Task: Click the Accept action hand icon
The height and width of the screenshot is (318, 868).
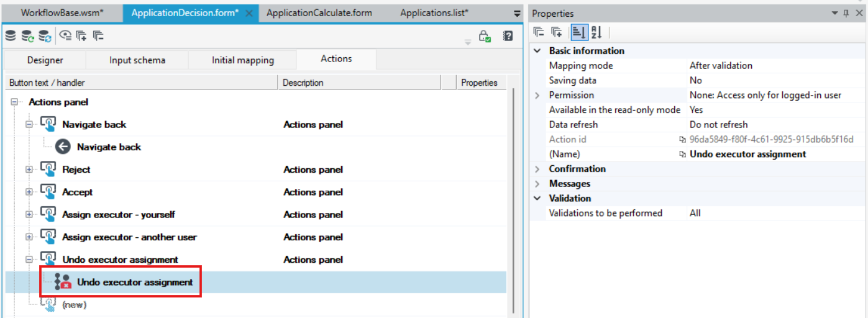Action: tap(48, 192)
